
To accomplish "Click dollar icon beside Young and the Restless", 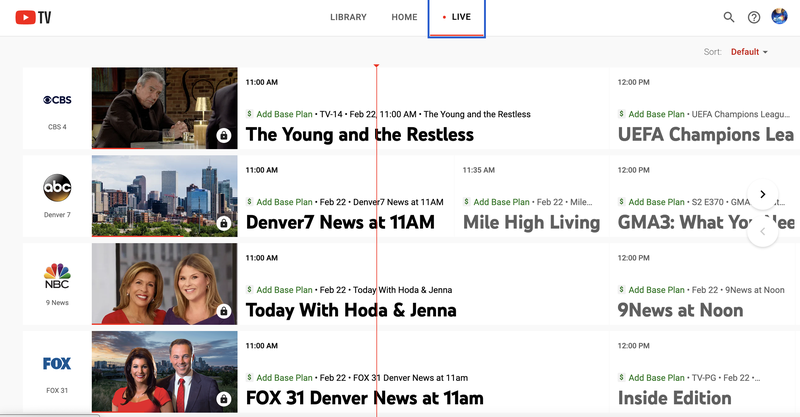I will tap(249, 114).
